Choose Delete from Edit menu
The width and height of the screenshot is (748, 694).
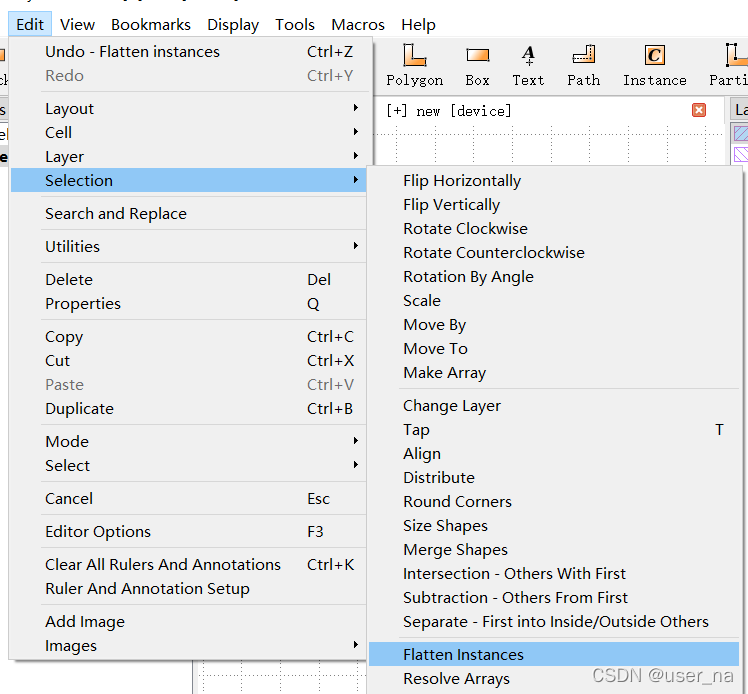pyautogui.click(x=188, y=279)
